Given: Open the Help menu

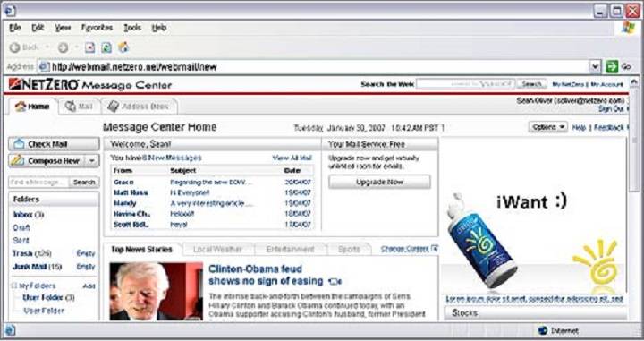Looking at the screenshot, I should [x=159, y=28].
